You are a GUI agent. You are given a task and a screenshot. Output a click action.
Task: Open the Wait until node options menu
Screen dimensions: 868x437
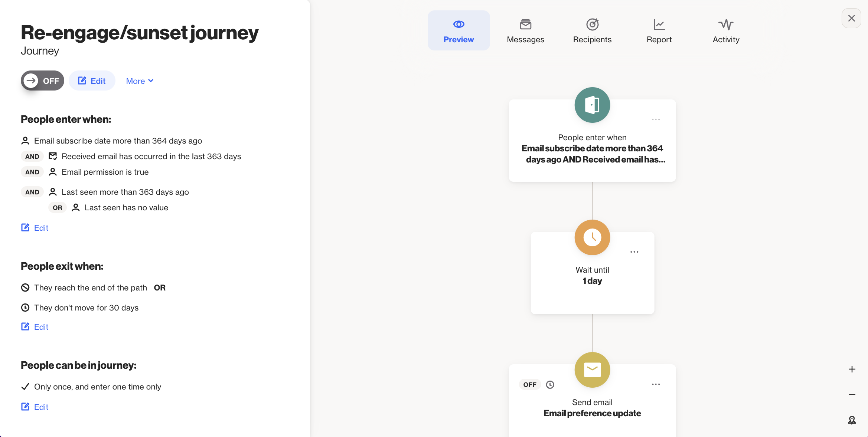point(634,252)
